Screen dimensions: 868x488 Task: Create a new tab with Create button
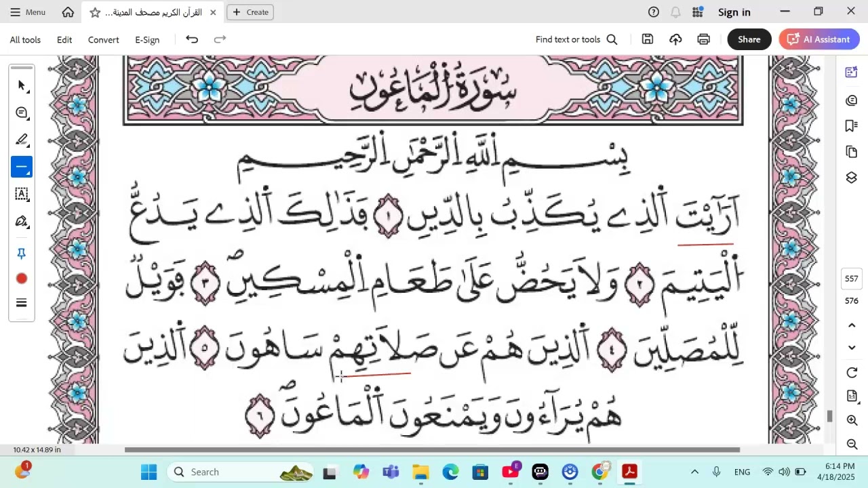click(250, 12)
